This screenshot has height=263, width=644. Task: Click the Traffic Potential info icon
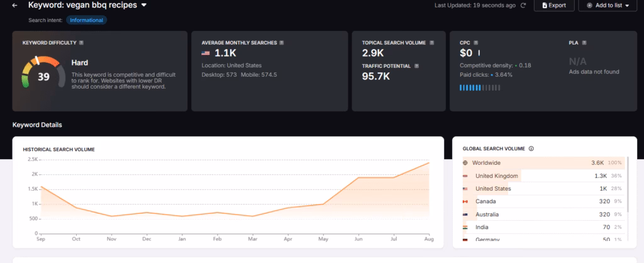416,65
